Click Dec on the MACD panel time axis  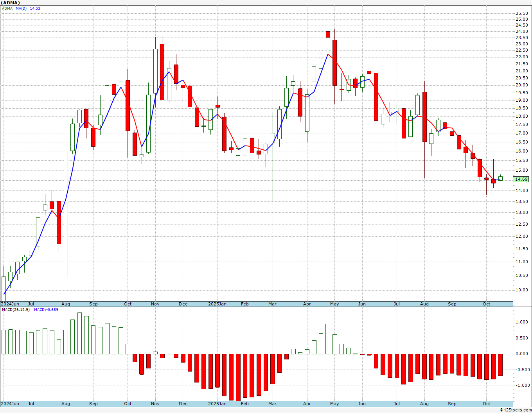pyautogui.click(x=183, y=404)
